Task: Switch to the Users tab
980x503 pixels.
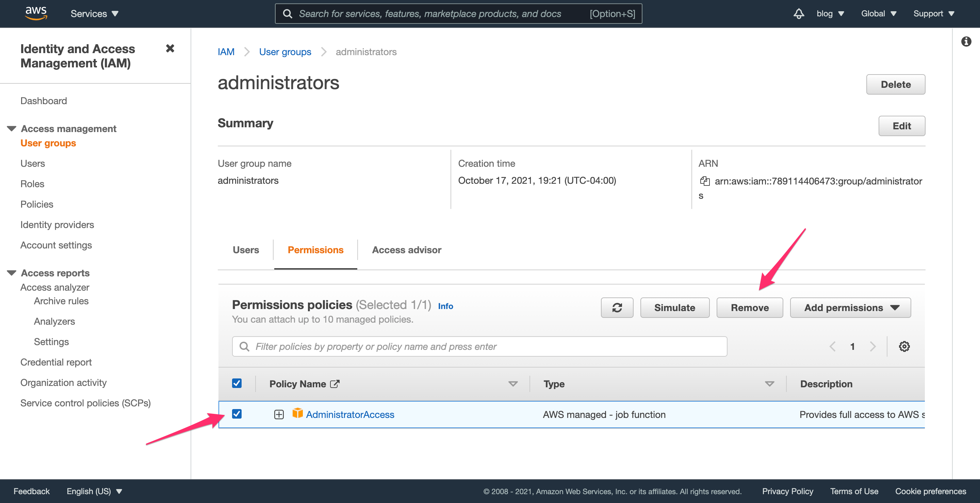Action: click(x=246, y=250)
